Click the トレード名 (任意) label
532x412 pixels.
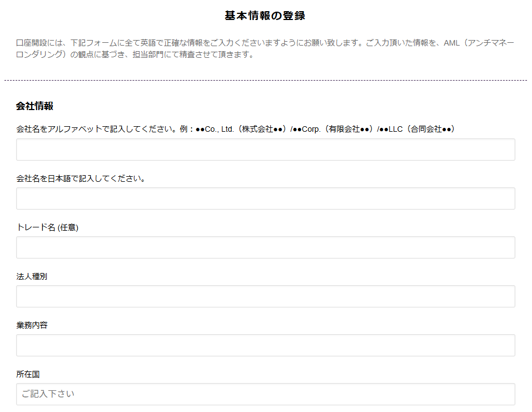click(x=47, y=227)
